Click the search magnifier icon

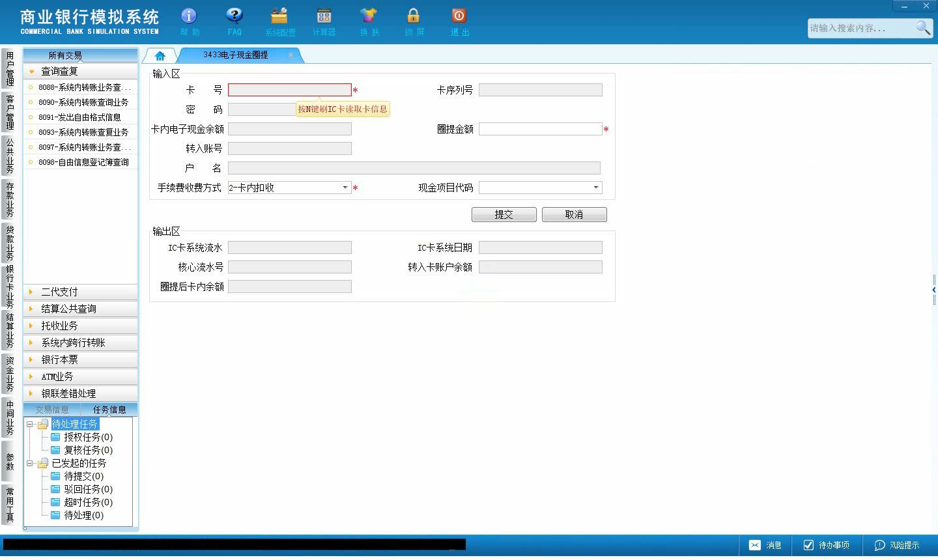pyautogui.click(x=923, y=28)
